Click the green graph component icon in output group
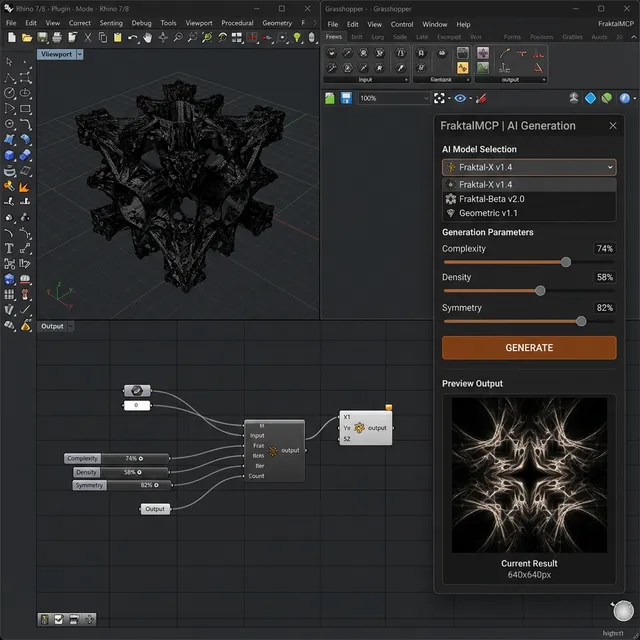Screen dimensions: 640x640 pos(483,68)
